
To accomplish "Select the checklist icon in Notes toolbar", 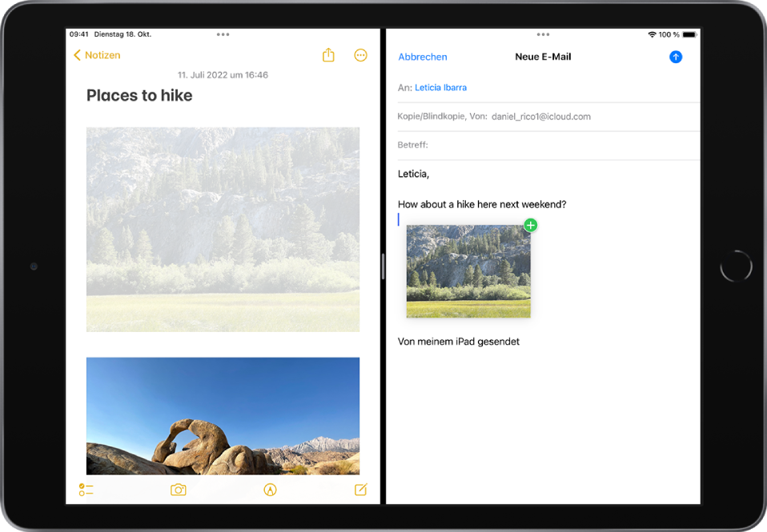I will tap(86, 489).
